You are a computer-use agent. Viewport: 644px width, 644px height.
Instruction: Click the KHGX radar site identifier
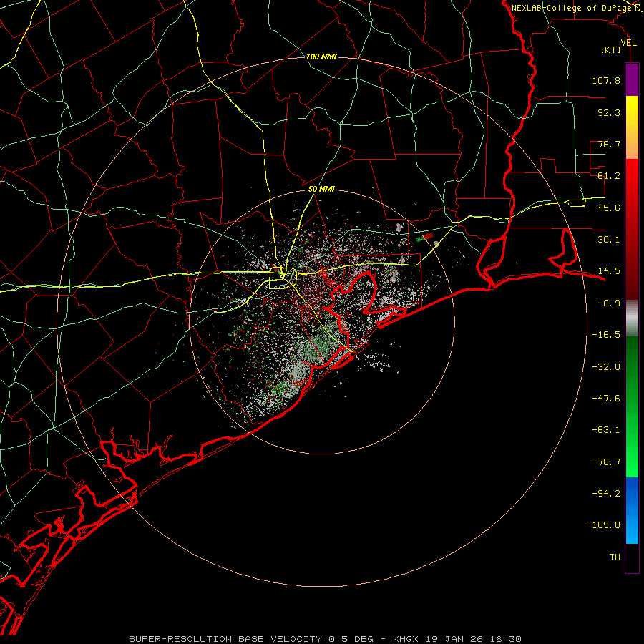click(407, 639)
